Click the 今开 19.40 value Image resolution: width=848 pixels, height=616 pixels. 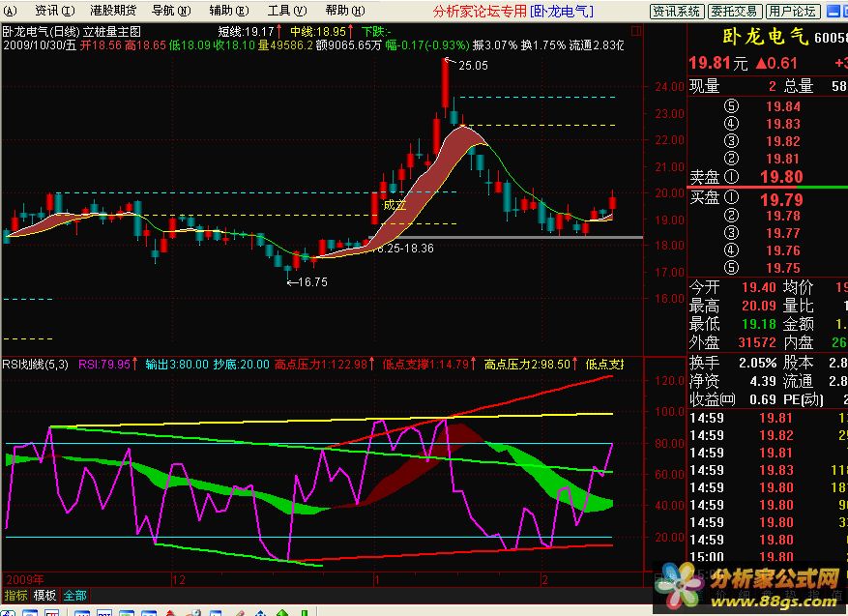[x=759, y=287]
